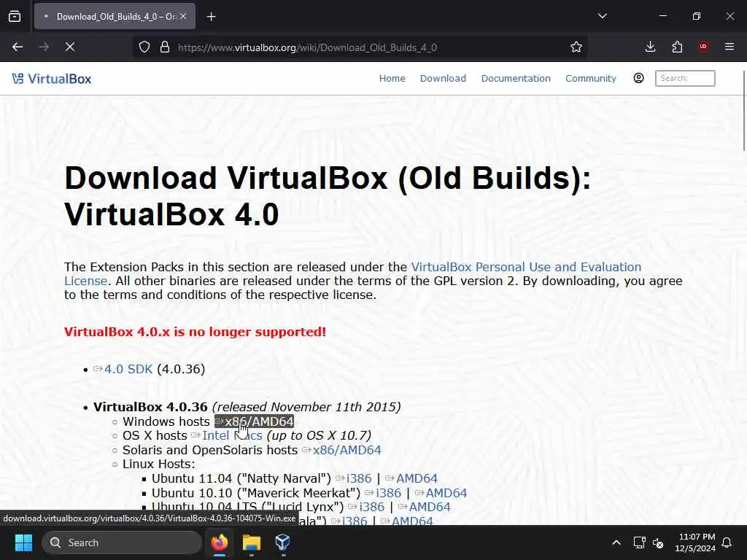
Task: Download Ubuntu 11.04 i386 package
Action: click(x=359, y=478)
